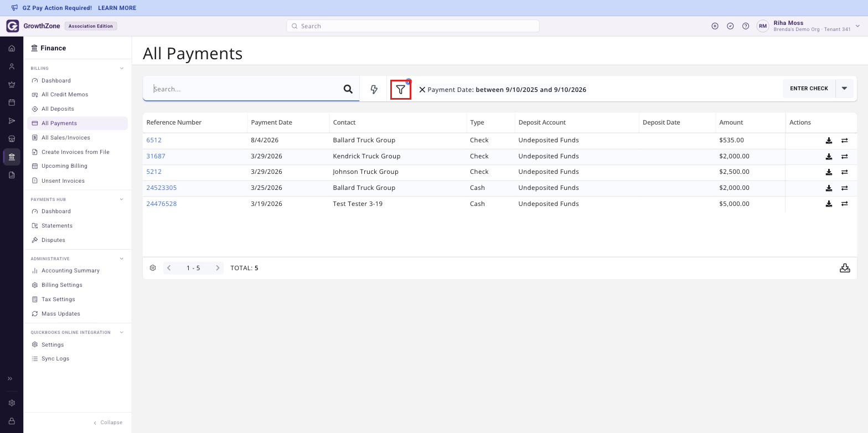This screenshot has height=433, width=868.
Task: Go to previous page of results
Action: click(169, 268)
